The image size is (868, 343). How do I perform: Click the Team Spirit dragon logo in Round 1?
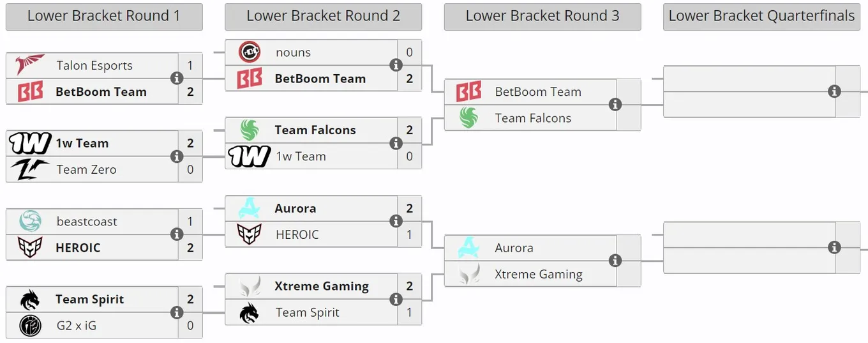point(30,299)
